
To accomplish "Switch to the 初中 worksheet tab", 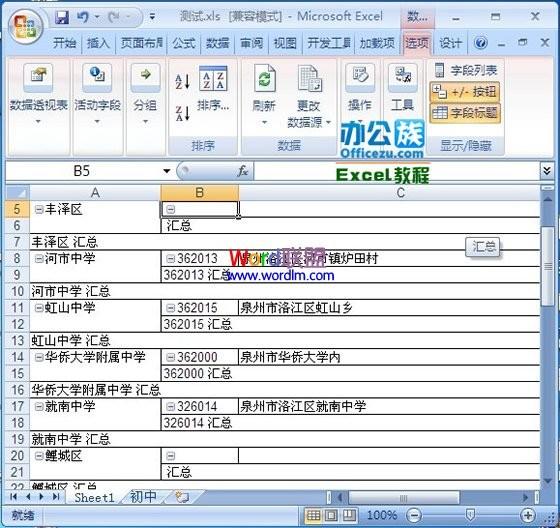I will pyautogui.click(x=144, y=497).
